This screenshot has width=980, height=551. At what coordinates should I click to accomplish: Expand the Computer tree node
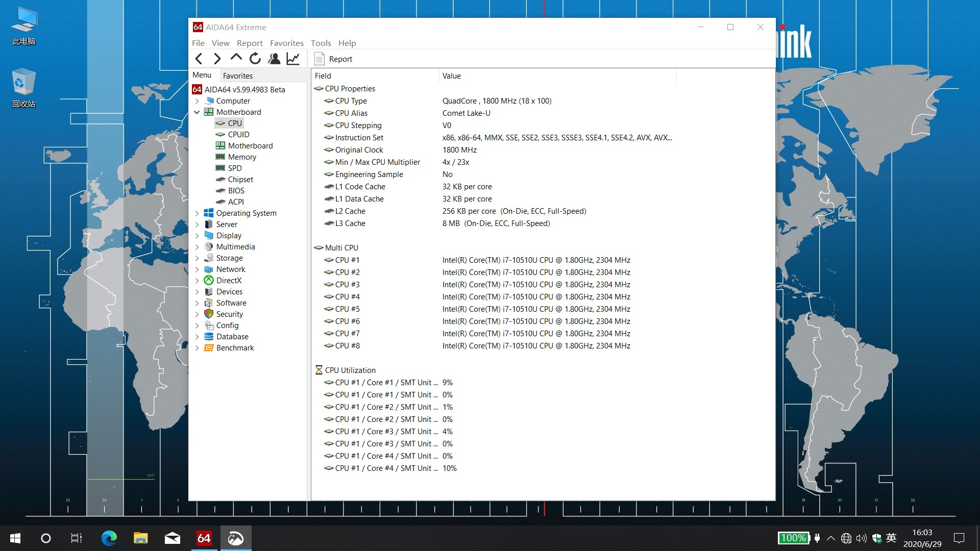point(197,101)
